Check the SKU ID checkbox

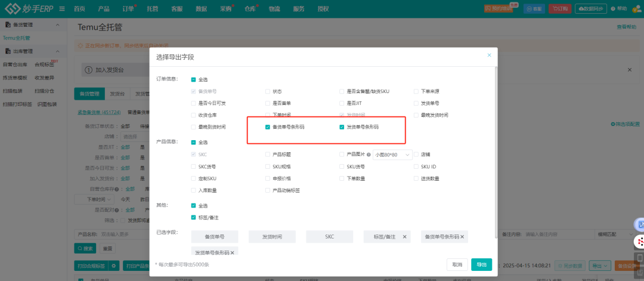click(x=416, y=167)
